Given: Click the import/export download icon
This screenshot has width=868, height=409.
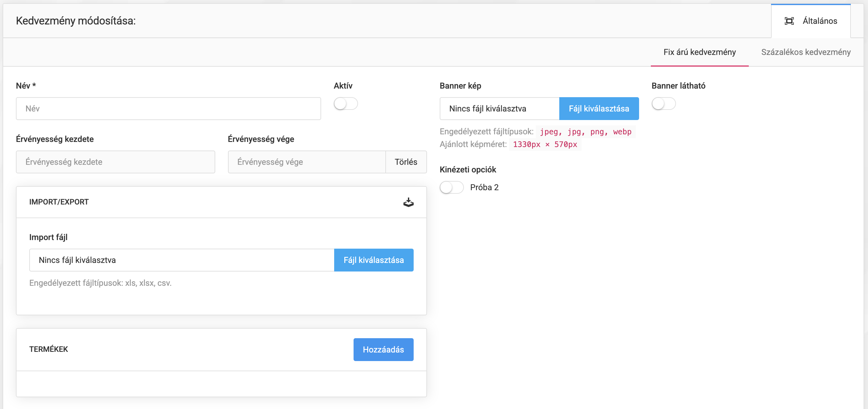Looking at the screenshot, I should tap(408, 202).
